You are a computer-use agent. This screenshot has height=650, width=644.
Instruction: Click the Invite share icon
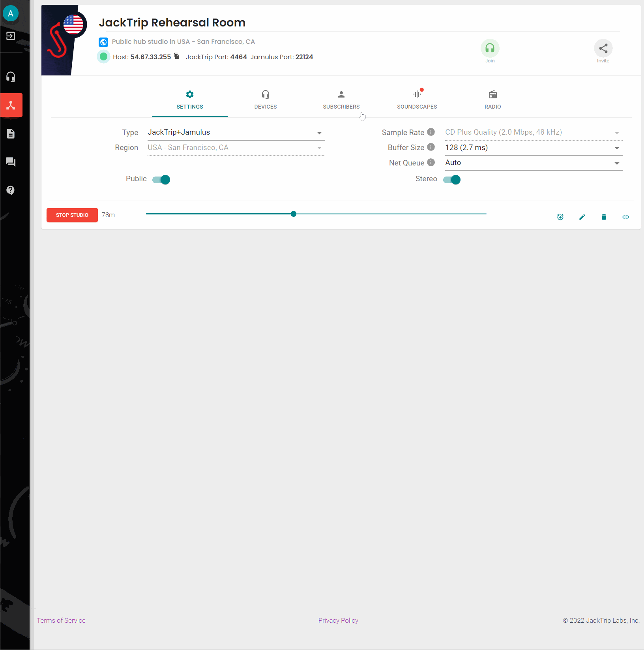coord(603,49)
